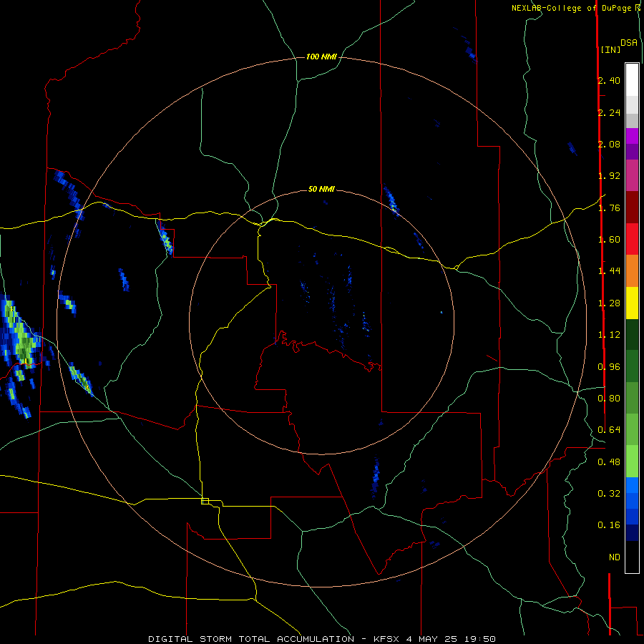The image size is (644, 644).
Task: Click the 100 NMI range ring label
Action: [x=321, y=57]
